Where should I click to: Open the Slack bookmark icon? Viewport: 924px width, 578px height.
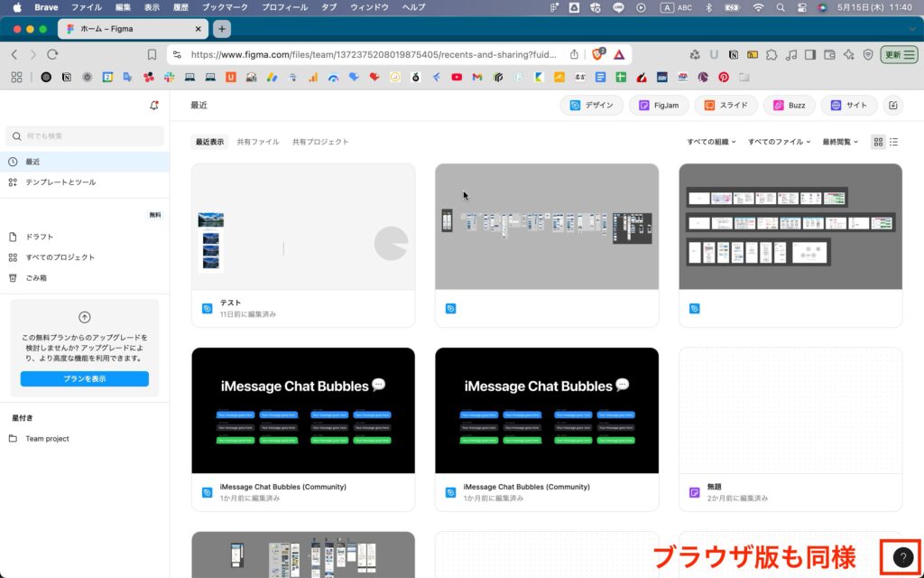point(169,78)
